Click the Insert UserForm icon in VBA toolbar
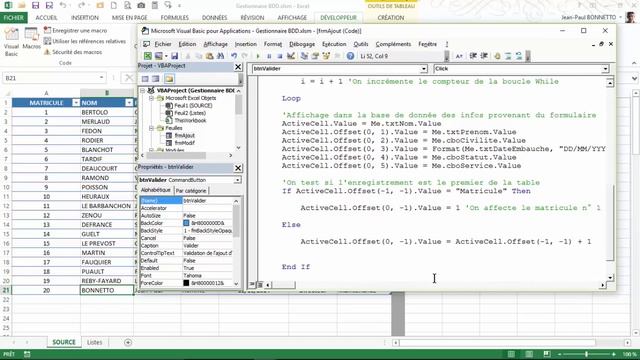 [x=158, y=56]
